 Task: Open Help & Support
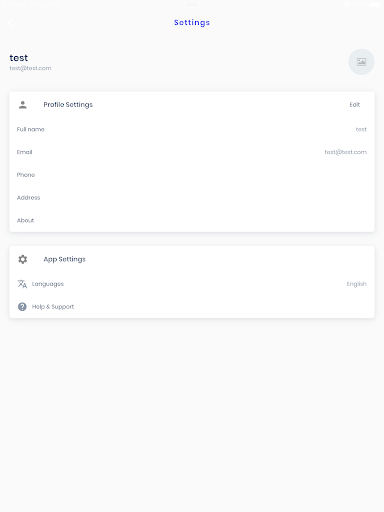pyautogui.click(x=192, y=307)
